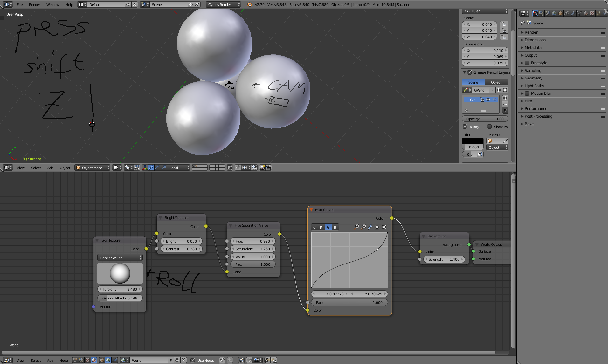Select World shader type globe icon
Viewport: 608px width, 364px height.
[108, 360]
